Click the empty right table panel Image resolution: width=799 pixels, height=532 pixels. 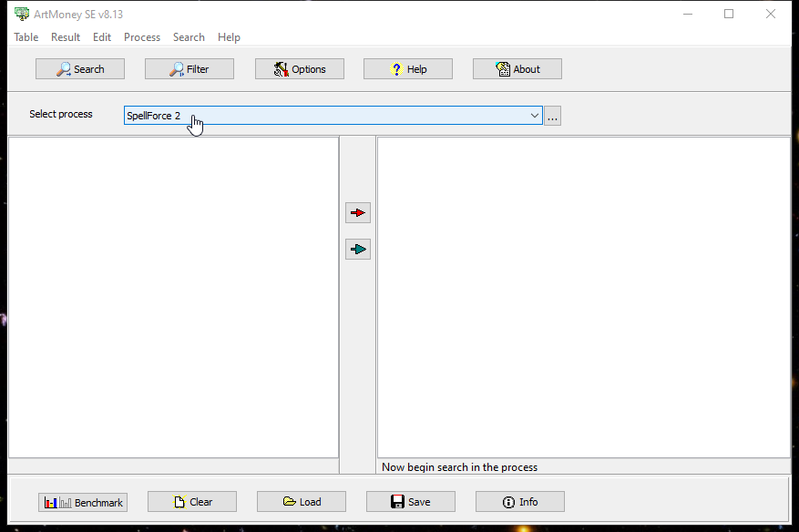point(584,297)
